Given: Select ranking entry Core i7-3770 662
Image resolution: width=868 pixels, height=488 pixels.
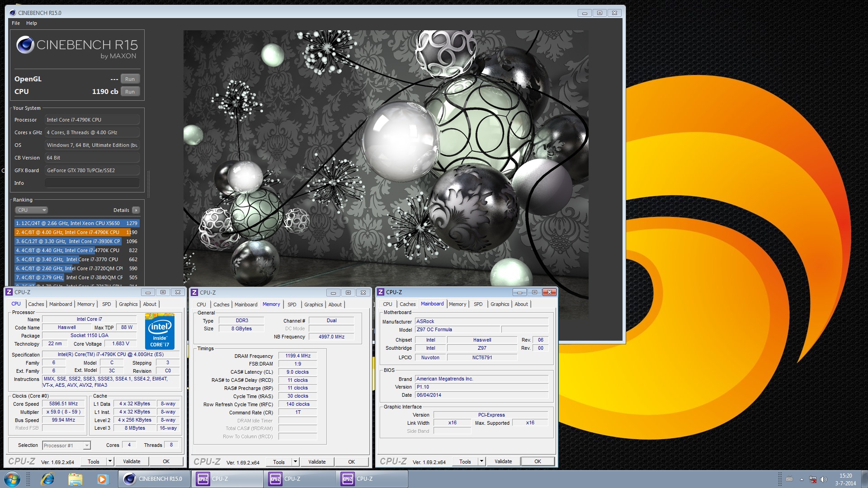Looking at the screenshot, I should 77,259.
